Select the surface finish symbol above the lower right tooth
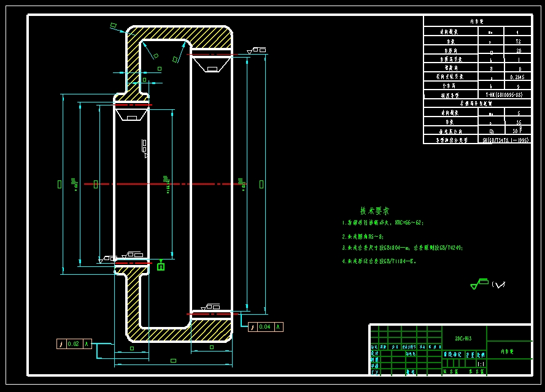This screenshot has height=392, width=545. 211,307
